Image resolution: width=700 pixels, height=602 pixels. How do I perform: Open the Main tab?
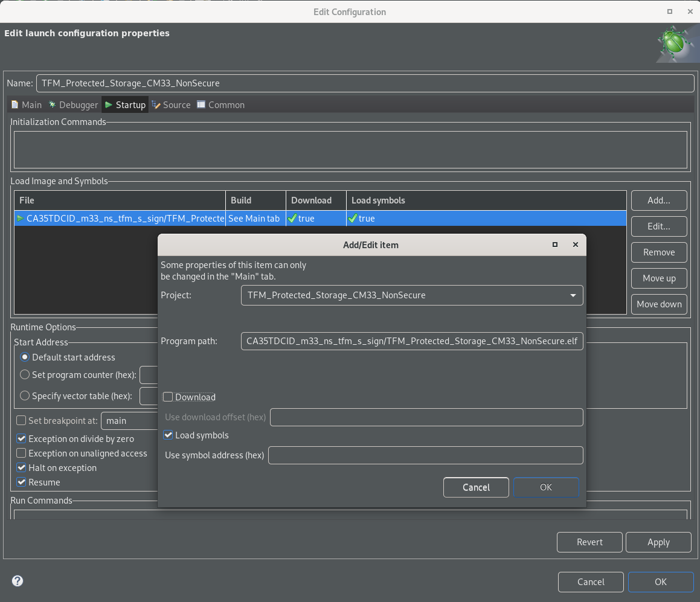[x=27, y=105]
